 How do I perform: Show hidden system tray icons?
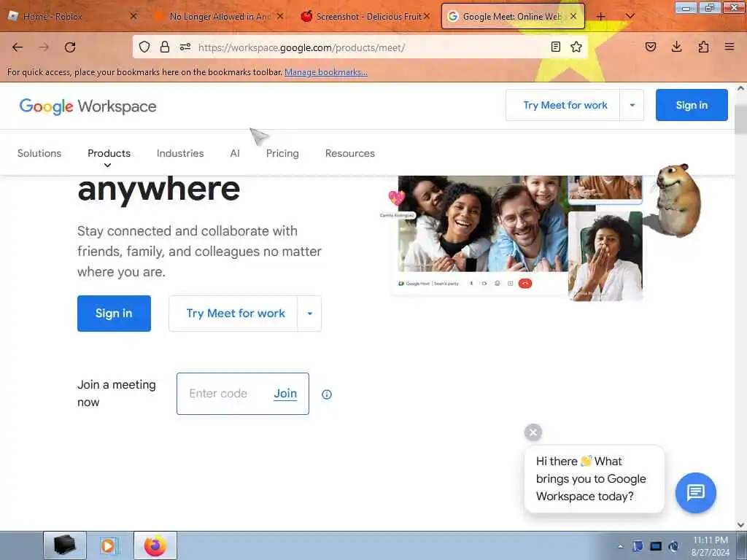620,546
